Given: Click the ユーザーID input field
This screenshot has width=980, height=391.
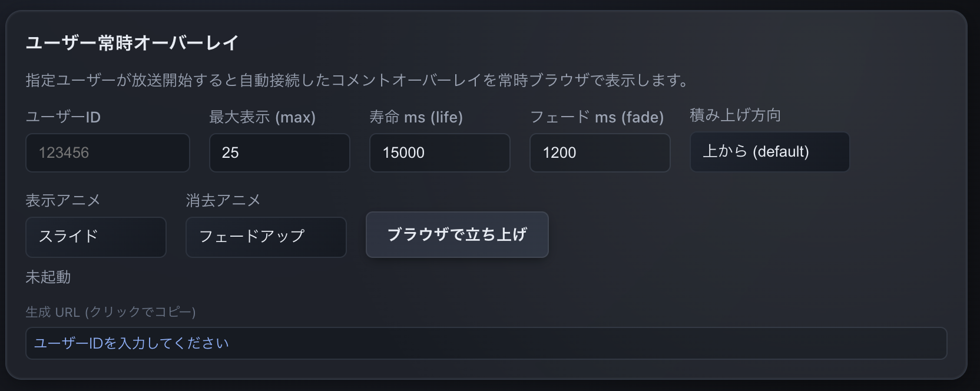Looking at the screenshot, I should pyautogui.click(x=107, y=153).
